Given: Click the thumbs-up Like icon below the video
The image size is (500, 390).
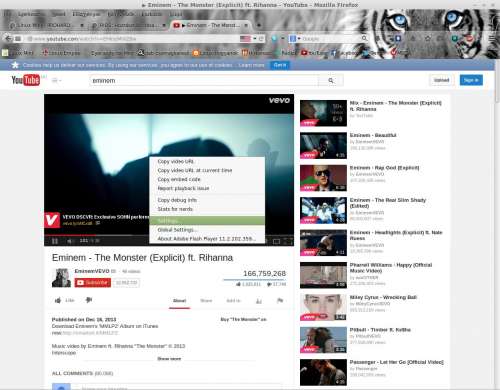Looking at the screenshot, I should pyautogui.click(x=58, y=300).
